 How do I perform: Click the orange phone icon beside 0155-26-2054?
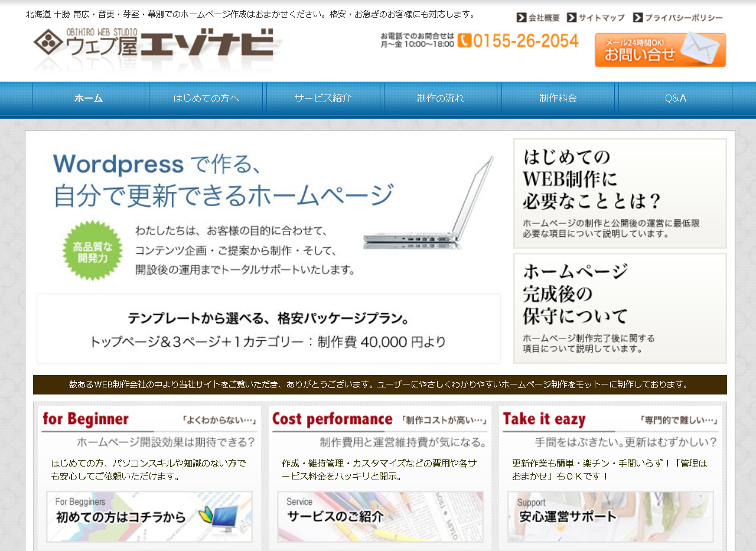point(464,40)
